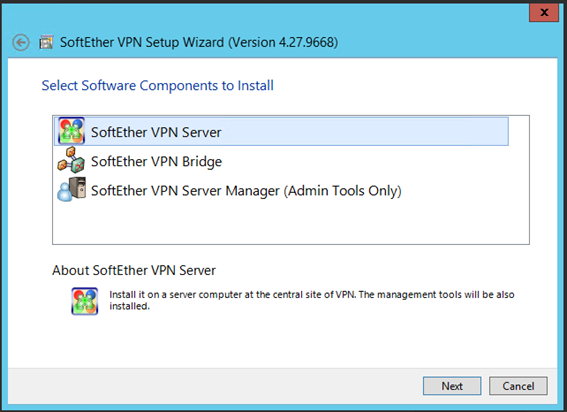This screenshot has width=567, height=412.
Task: Cancel the setup wizard
Action: [x=518, y=386]
